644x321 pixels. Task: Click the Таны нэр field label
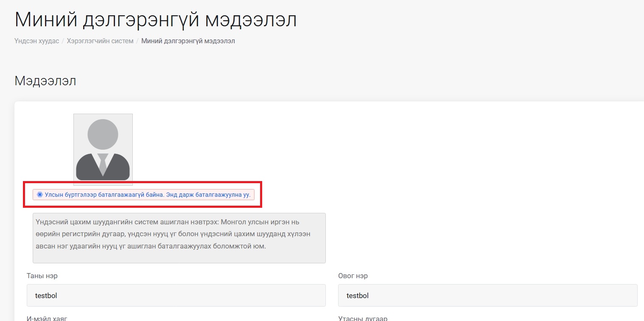[x=42, y=276]
